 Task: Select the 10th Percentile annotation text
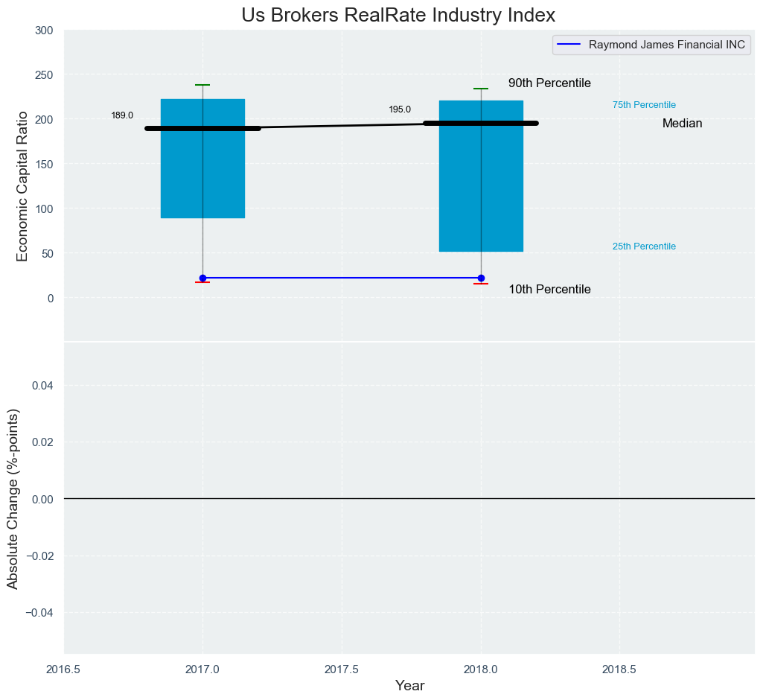(550, 290)
